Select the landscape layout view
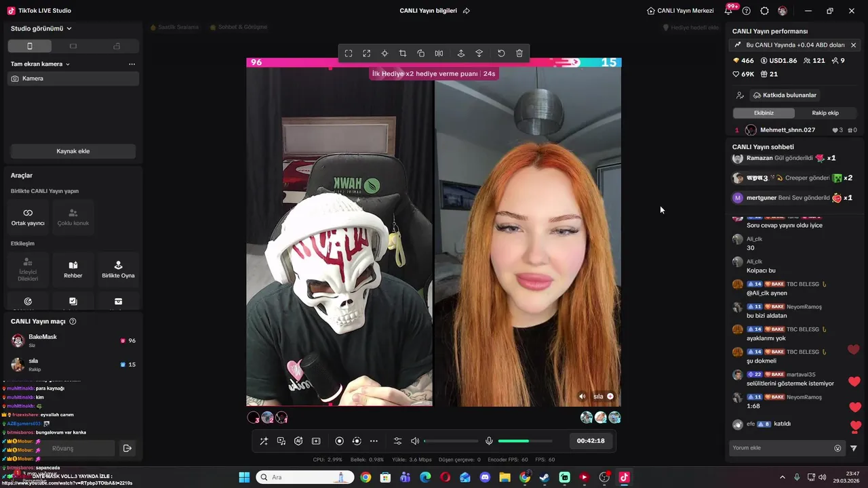Screen dimensions: 868x488 coord(73,46)
